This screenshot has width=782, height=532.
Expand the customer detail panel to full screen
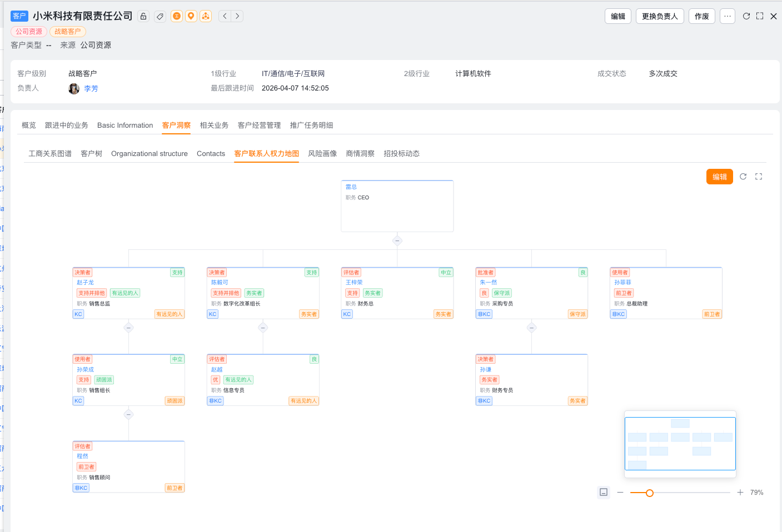click(760, 16)
